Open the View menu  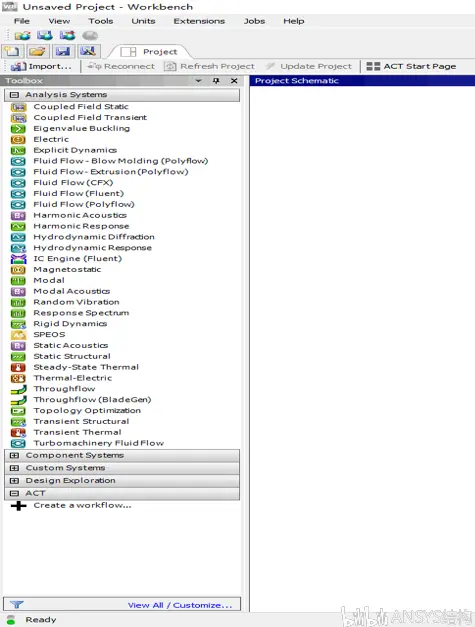point(59,21)
